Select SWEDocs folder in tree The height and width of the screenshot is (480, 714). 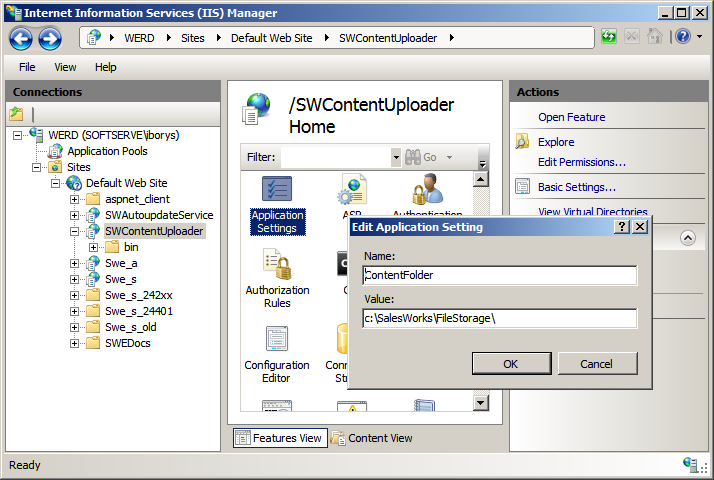128,343
